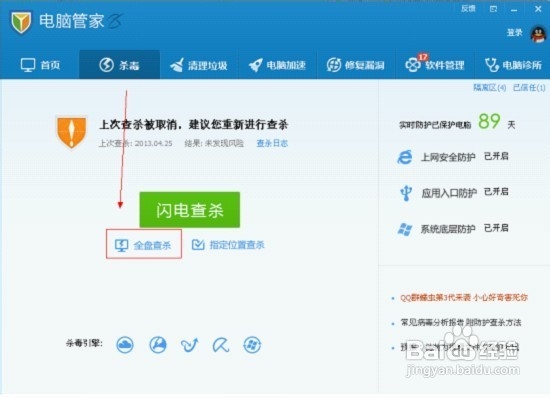Viewport: 550px width, 398px height.
Task: Click the 系统底层防护 Windows icon
Action: pyautogui.click(x=405, y=229)
